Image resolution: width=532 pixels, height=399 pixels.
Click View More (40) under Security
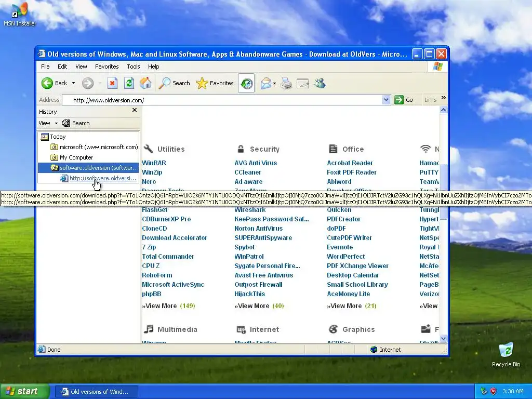259,305
